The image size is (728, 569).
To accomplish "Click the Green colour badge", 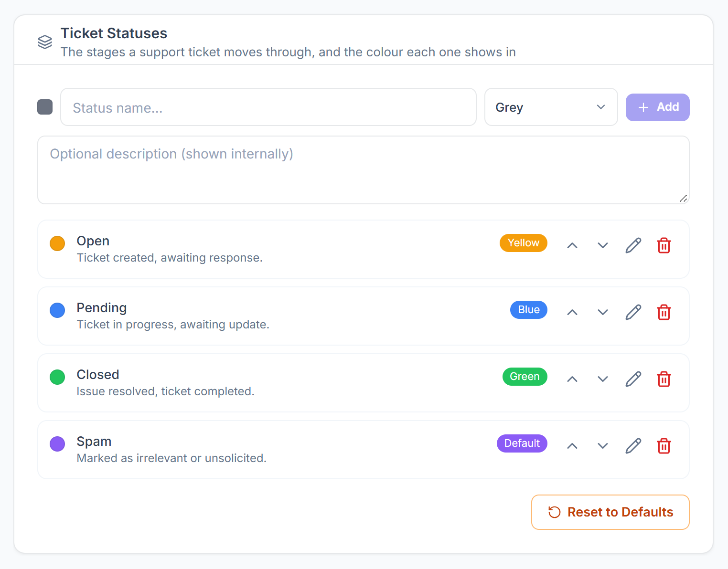I will click(x=525, y=377).
